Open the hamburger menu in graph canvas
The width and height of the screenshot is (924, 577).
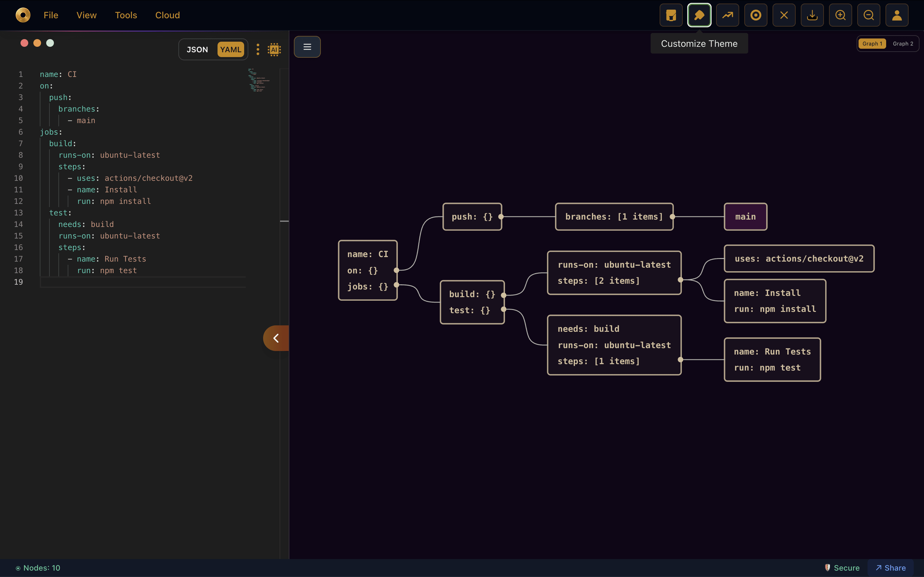[x=307, y=47]
